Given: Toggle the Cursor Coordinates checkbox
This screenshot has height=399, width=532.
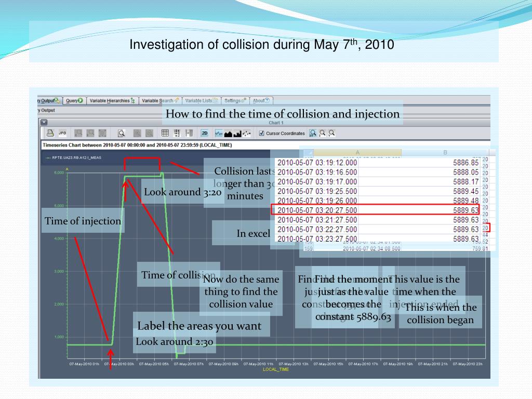Looking at the screenshot, I should tap(261, 134).
